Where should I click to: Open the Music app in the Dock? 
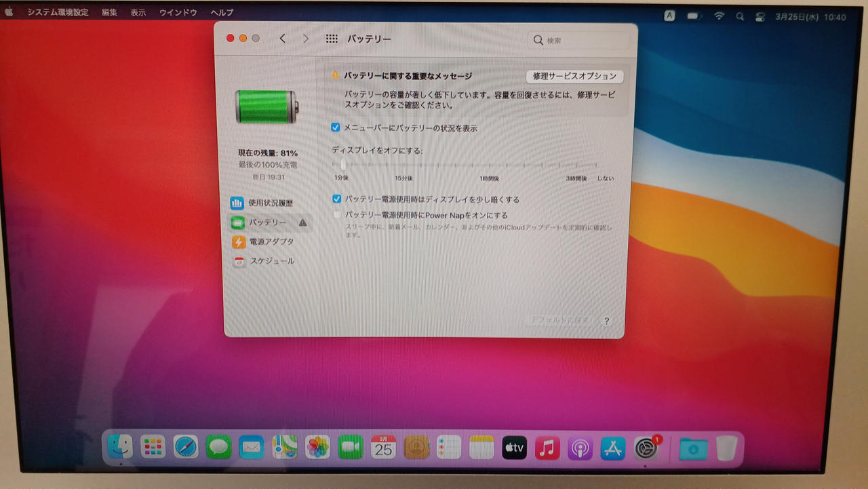pyautogui.click(x=547, y=448)
